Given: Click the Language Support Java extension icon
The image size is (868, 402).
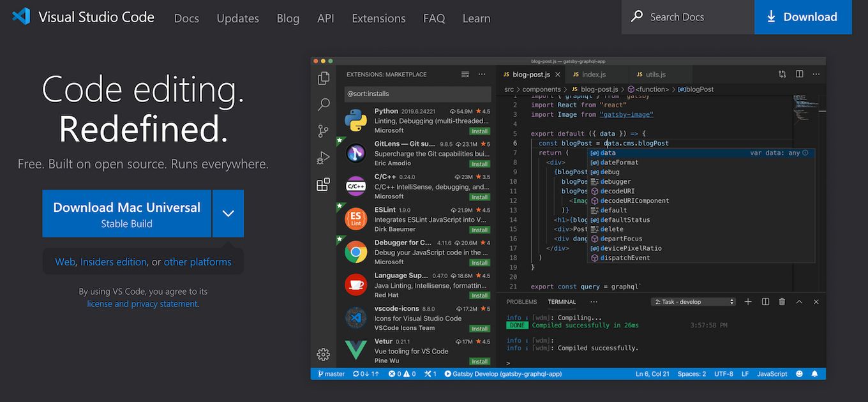Looking at the screenshot, I should pos(355,285).
